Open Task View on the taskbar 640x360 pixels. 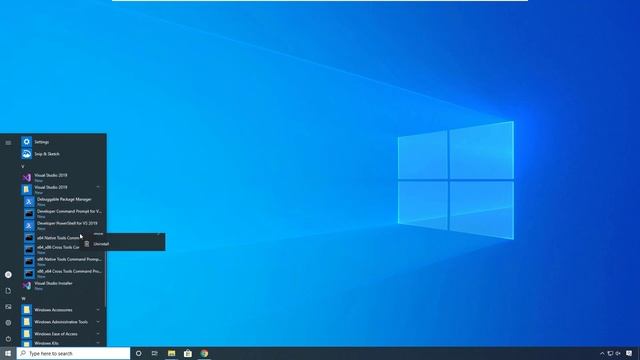pyautogui.click(x=155, y=353)
